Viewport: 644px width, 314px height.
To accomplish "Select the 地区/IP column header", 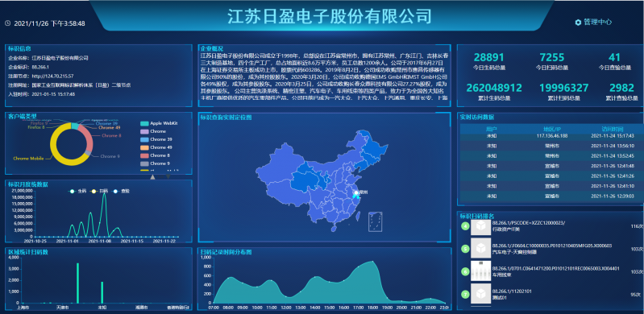I will pos(551,129).
